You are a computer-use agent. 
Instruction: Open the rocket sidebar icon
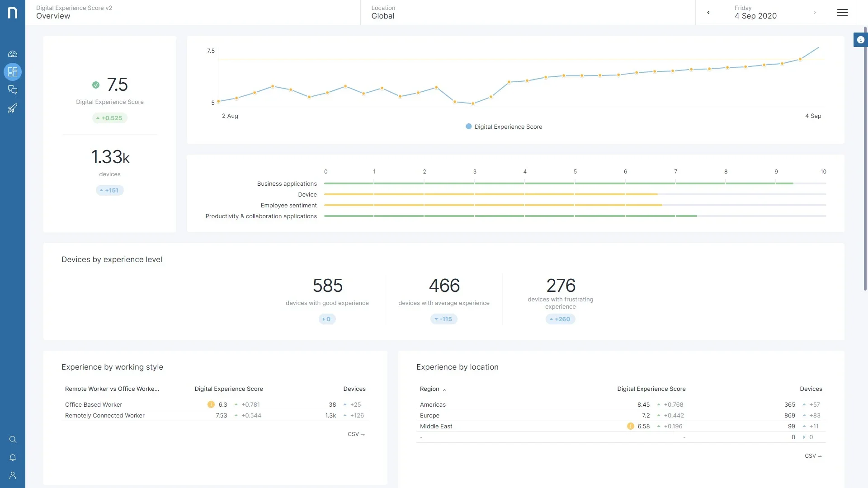click(13, 108)
